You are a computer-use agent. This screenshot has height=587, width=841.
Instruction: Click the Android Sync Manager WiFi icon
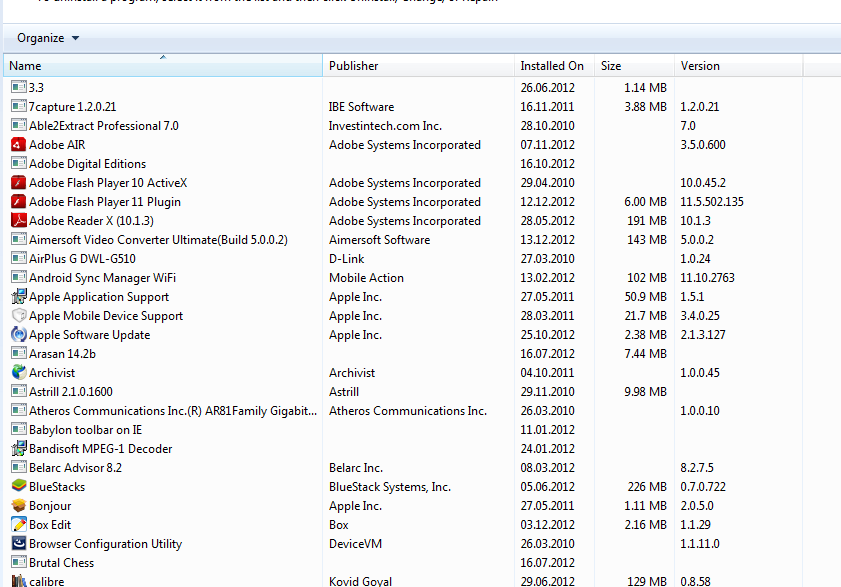pyautogui.click(x=19, y=278)
